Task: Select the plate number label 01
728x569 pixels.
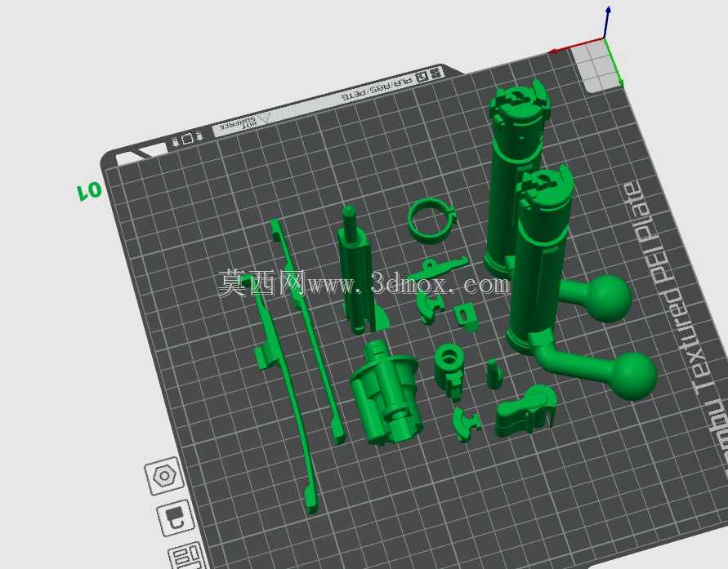Action: (89, 190)
